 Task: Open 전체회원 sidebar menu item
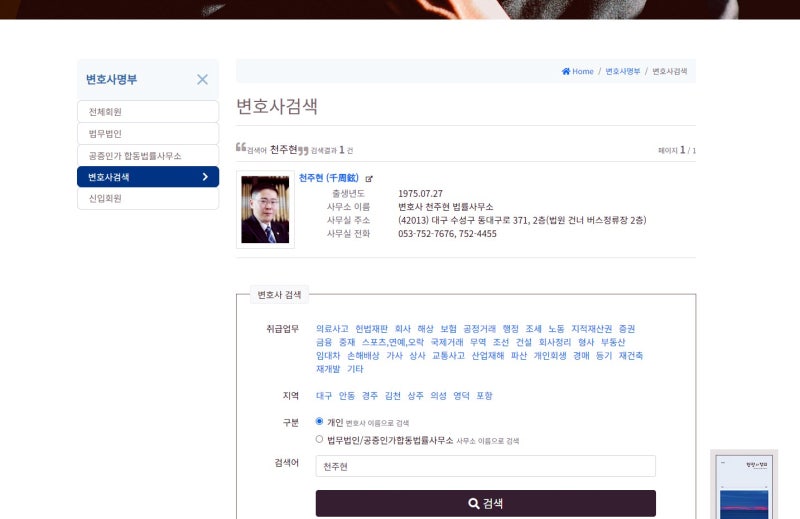[148, 111]
